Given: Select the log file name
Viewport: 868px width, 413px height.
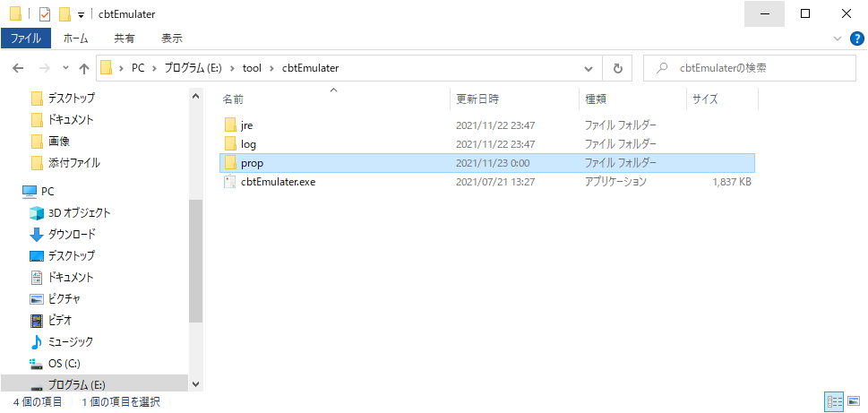Looking at the screenshot, I should click(x=248, y=144).
